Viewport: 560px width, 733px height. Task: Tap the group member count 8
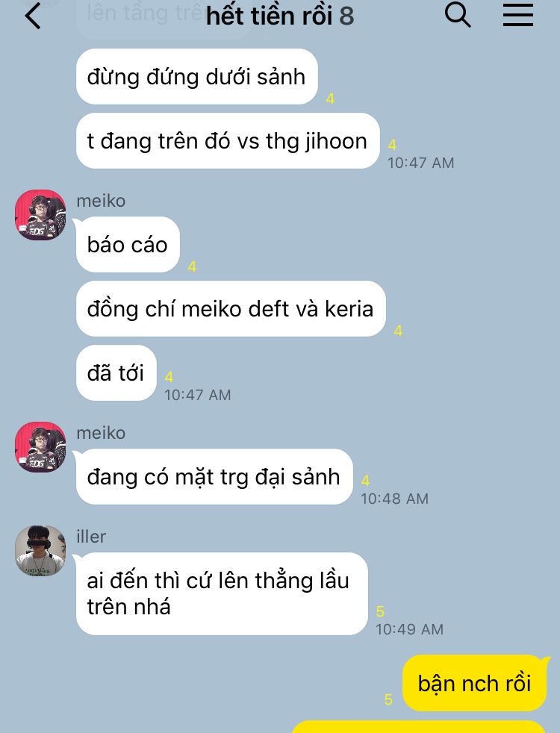coord(346,16)
